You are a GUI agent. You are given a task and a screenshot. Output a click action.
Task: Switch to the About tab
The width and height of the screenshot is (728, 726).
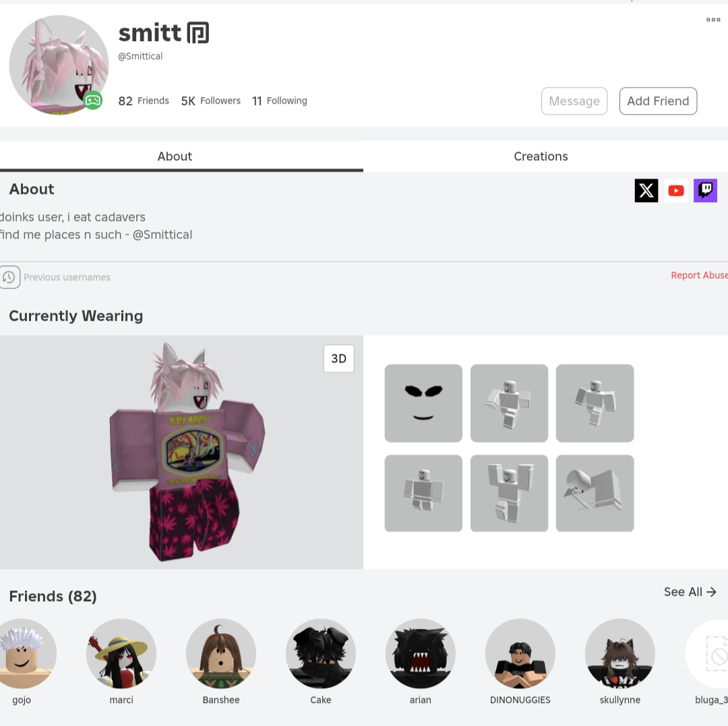(x=175, y=156)
